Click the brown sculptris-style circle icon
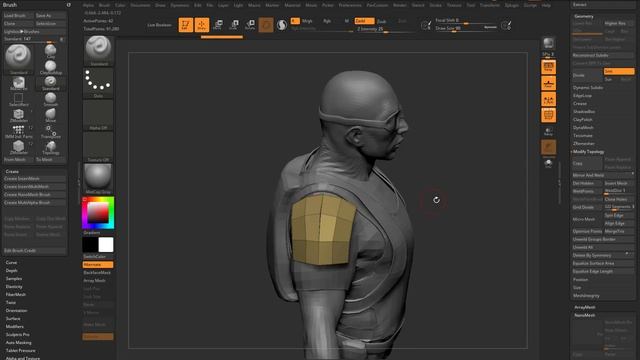This screenshot has height=360, width=640. (x=266, y=25)
